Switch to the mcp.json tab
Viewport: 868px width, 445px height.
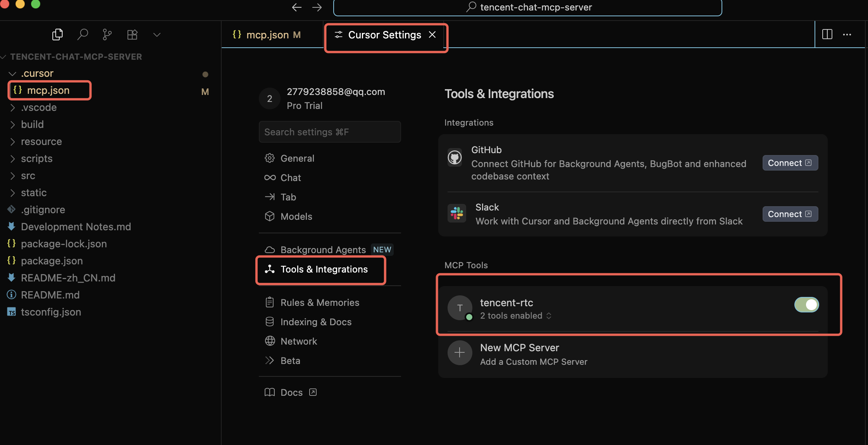[x=267, y=34]
